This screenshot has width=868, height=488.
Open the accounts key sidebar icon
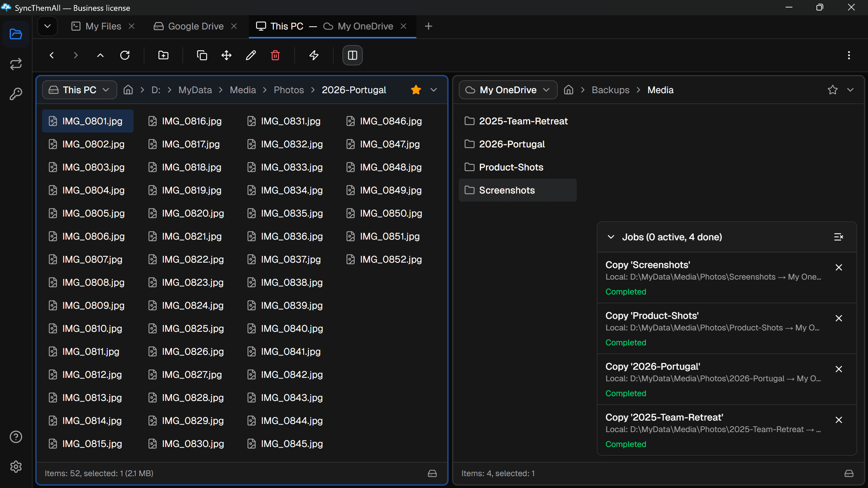[16, 94]
